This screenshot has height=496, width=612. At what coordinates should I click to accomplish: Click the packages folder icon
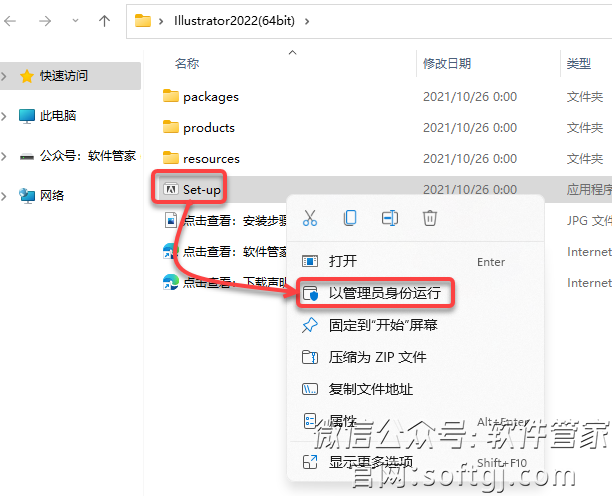pyautogui.click(x=171, y=96)
